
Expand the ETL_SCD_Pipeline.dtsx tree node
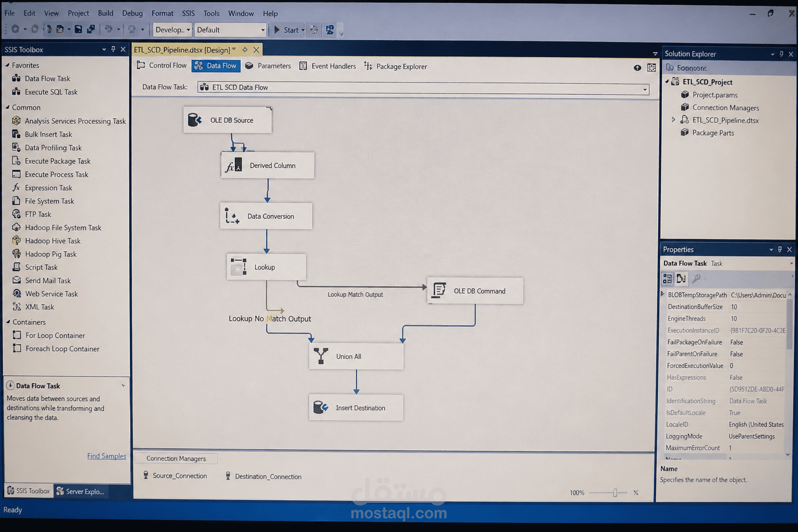click(x=673, y=120)
